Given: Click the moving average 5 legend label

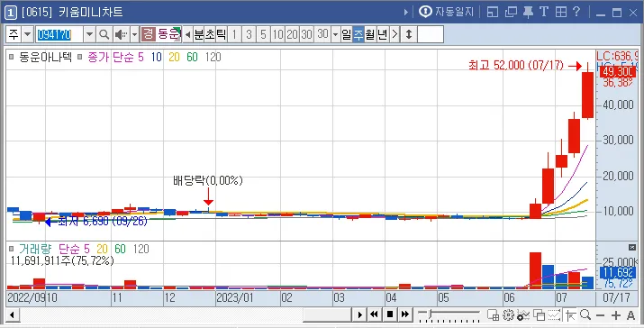Looking at the screenshot, I should click(141, 57).
